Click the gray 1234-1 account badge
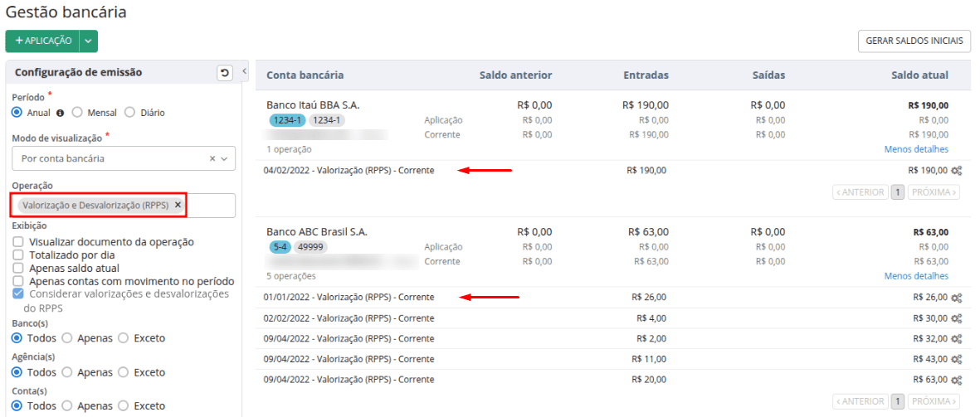 point(327,120)
